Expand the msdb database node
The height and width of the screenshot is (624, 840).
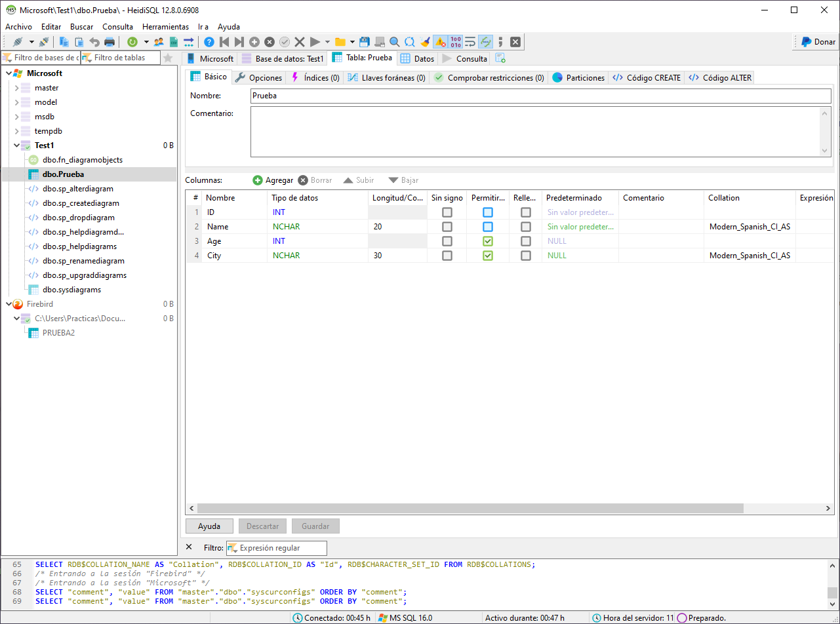[16, 117]
